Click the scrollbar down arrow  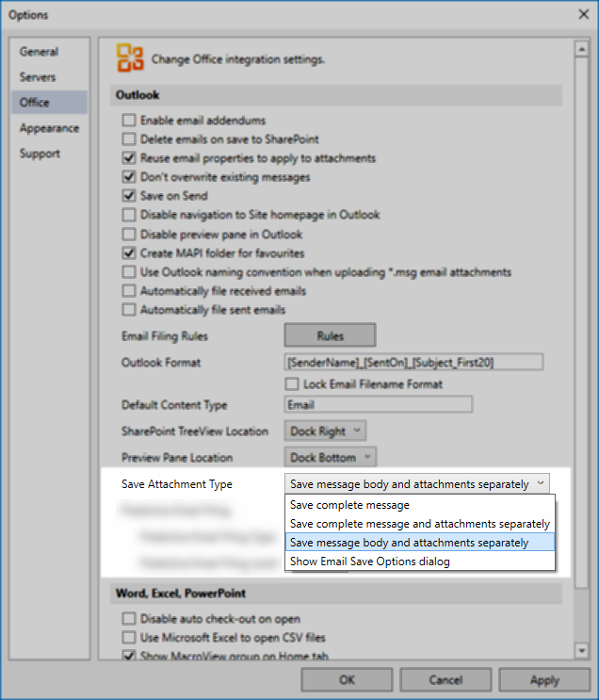[581, 650]
